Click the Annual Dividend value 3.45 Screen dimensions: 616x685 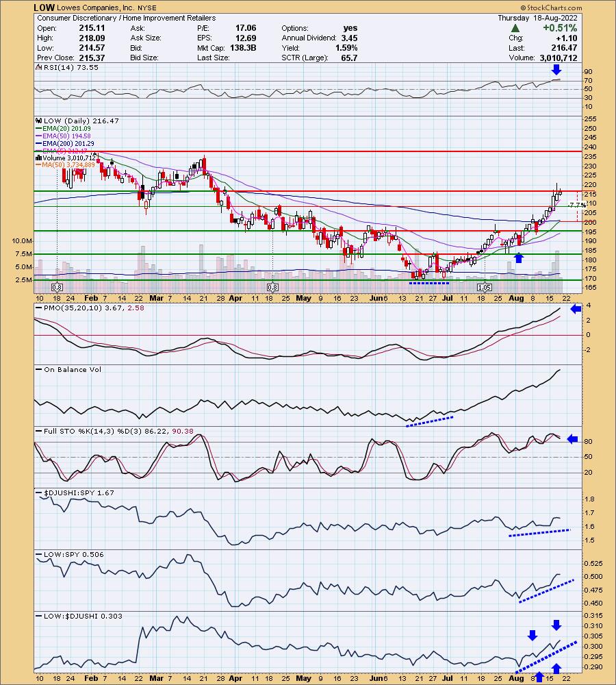[x=349, y=38]
